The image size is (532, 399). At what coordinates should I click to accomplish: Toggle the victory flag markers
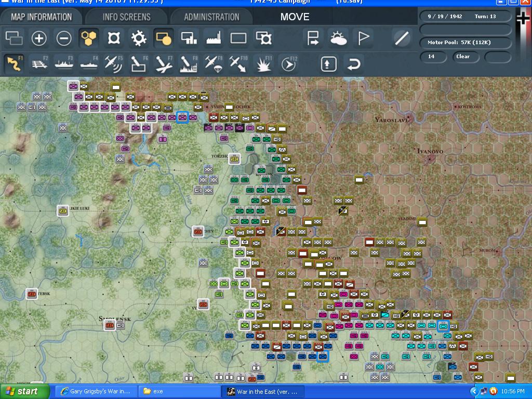363,38
